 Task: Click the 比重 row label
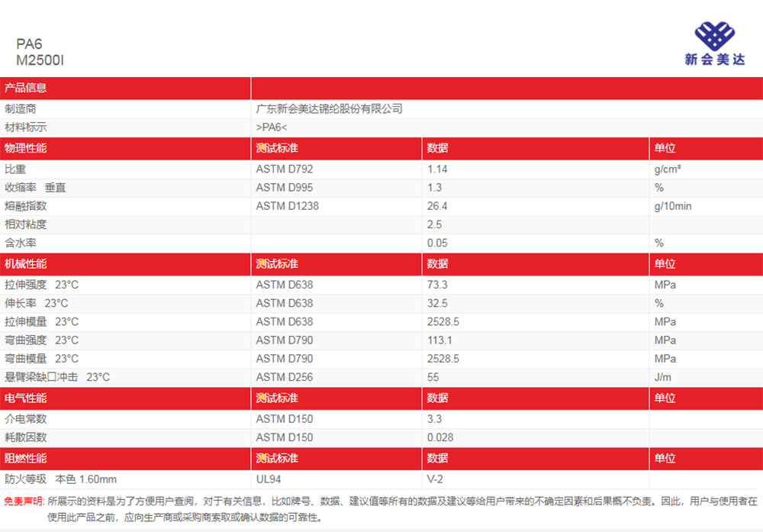point(15,169)
